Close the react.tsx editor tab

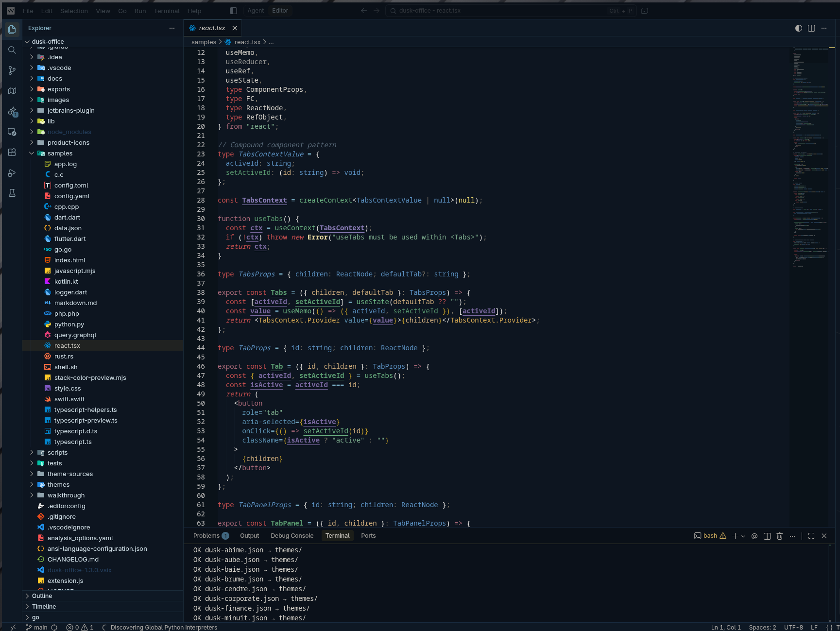[235, 28]
